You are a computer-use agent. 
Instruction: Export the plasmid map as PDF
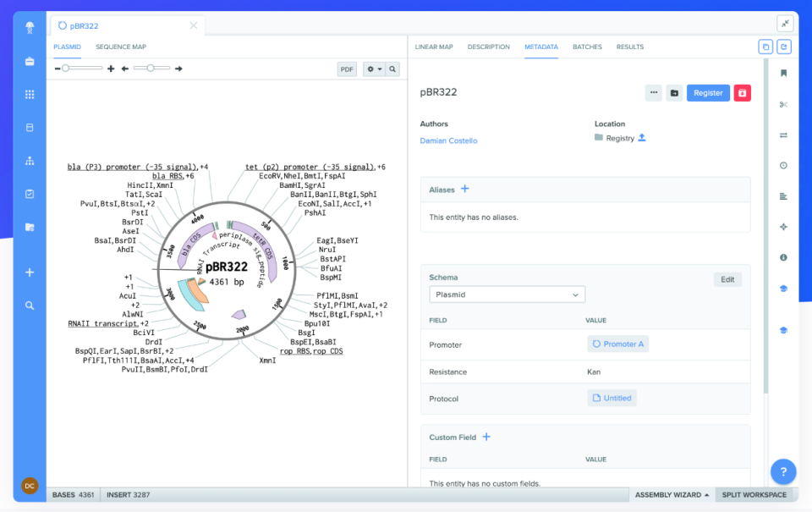pos(347,69)
